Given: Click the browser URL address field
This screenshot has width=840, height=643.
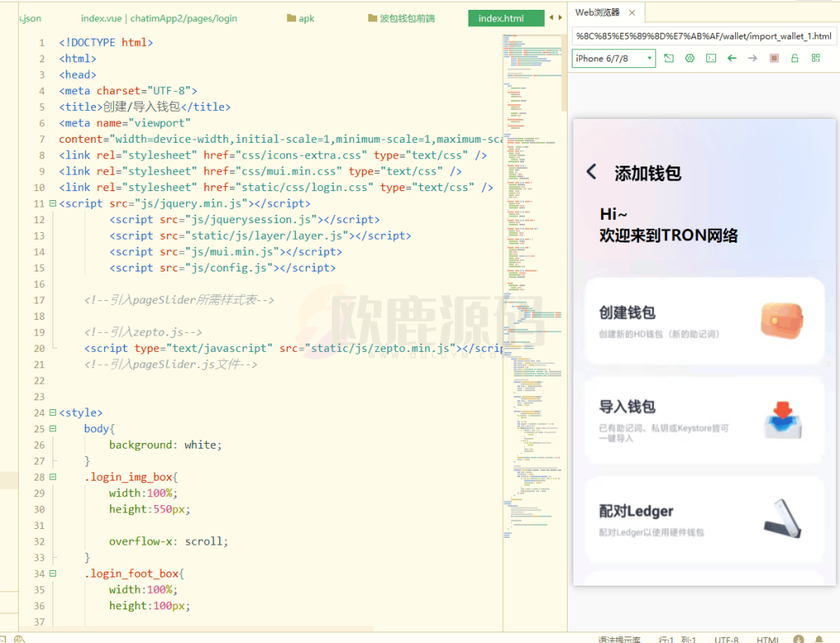Looking at the screenshot, I should [x=704, y=36].
